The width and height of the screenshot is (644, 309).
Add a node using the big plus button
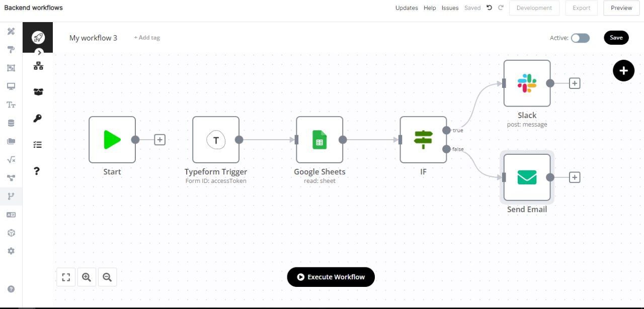tap(623, 70)
